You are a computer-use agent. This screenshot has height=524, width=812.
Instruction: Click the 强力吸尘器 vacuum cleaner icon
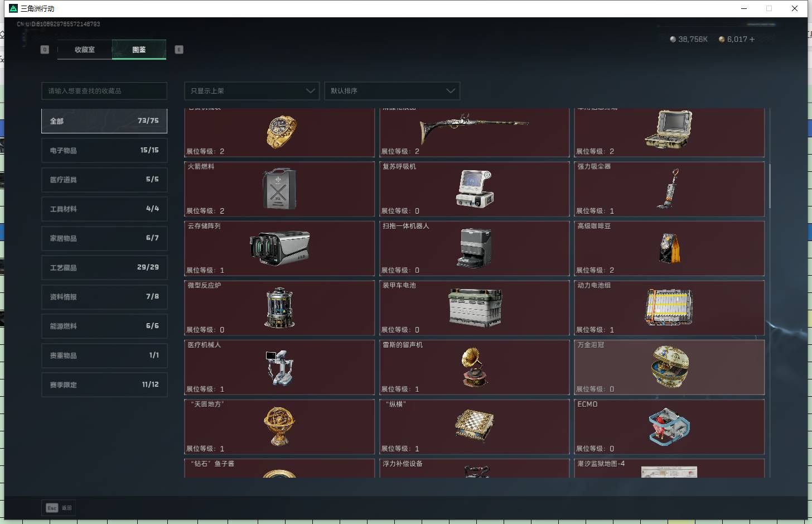click(669, 189)
